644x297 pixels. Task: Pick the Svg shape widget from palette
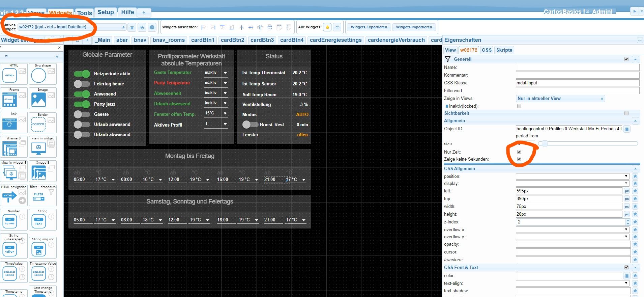43,74
